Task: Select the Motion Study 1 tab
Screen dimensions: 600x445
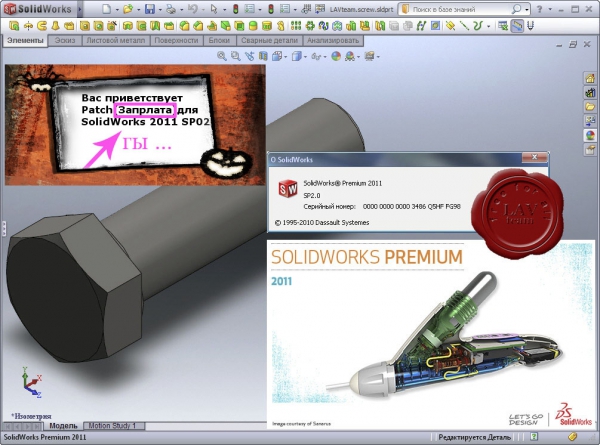Action: 113,425
